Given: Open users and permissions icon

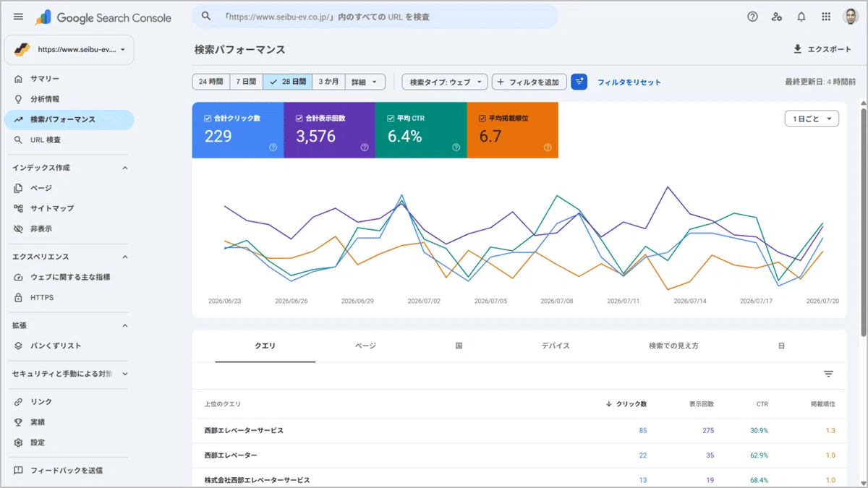Looking at the screenshot, I should click(777, 17).
